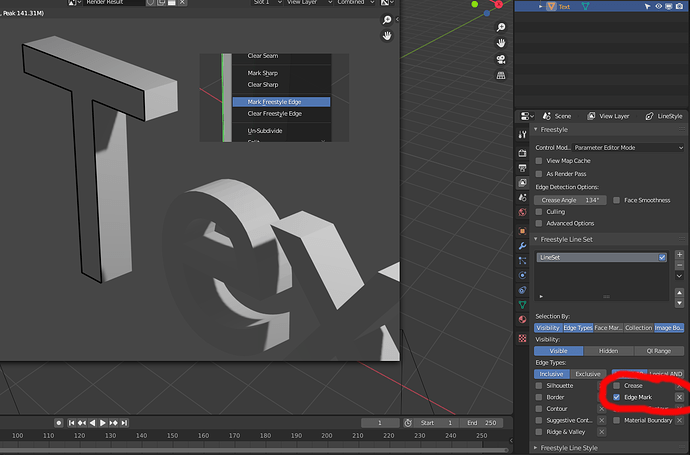Set visibility to QI Range
This screenshot has width=690, height=455.
659,351
